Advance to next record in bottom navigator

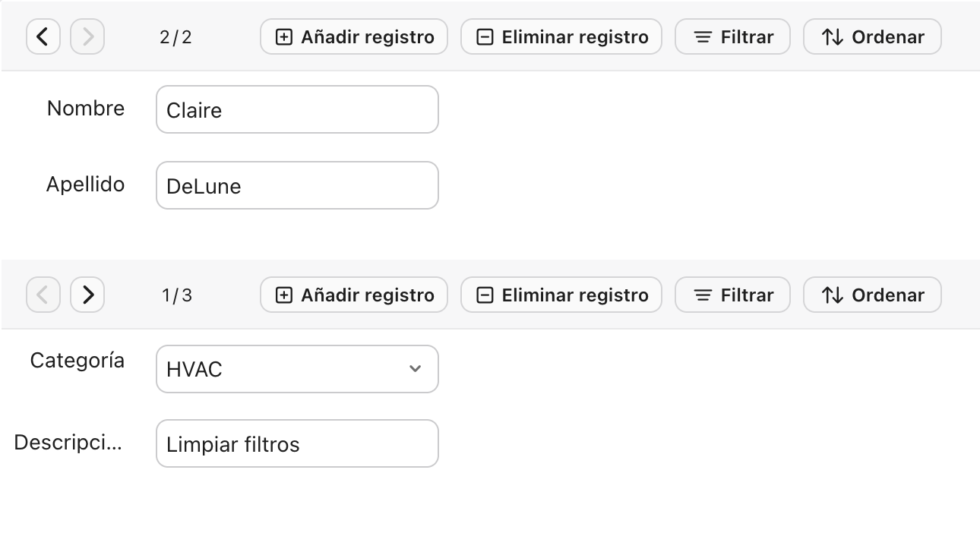(87, 295)
